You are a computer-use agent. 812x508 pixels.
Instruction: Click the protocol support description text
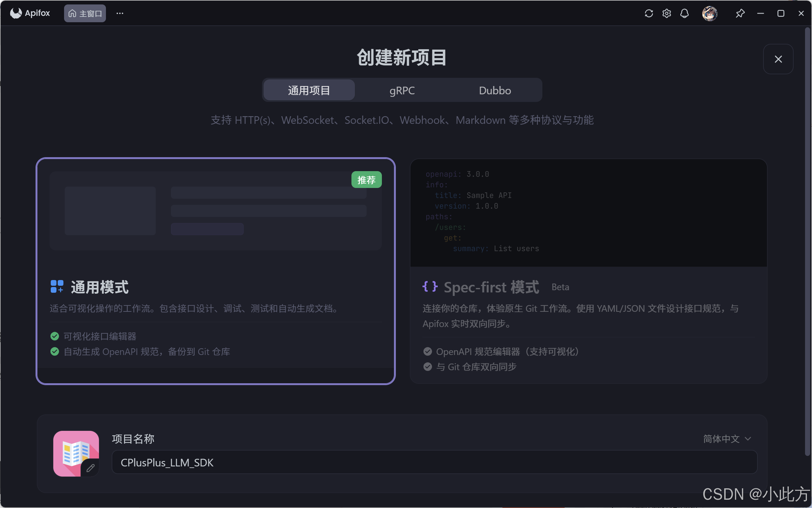402,120
